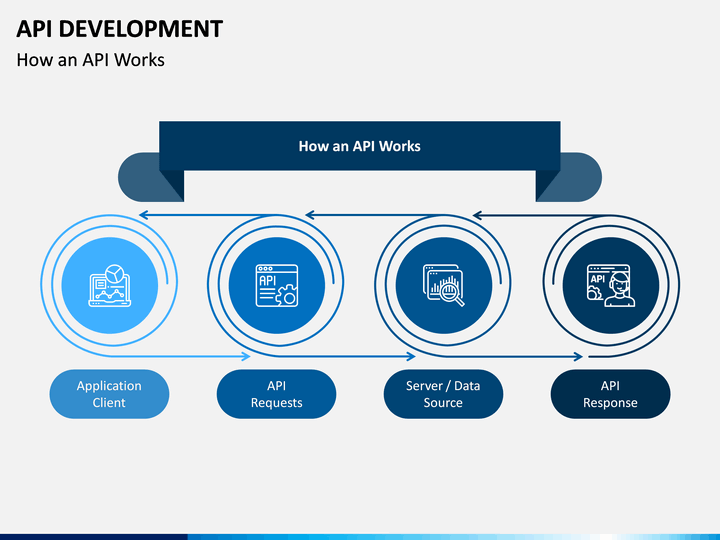Image resolution: width=720 pixels, height=540 pixels.
Task: Select the API Requests label pill
Action: (x=276, y=394)
